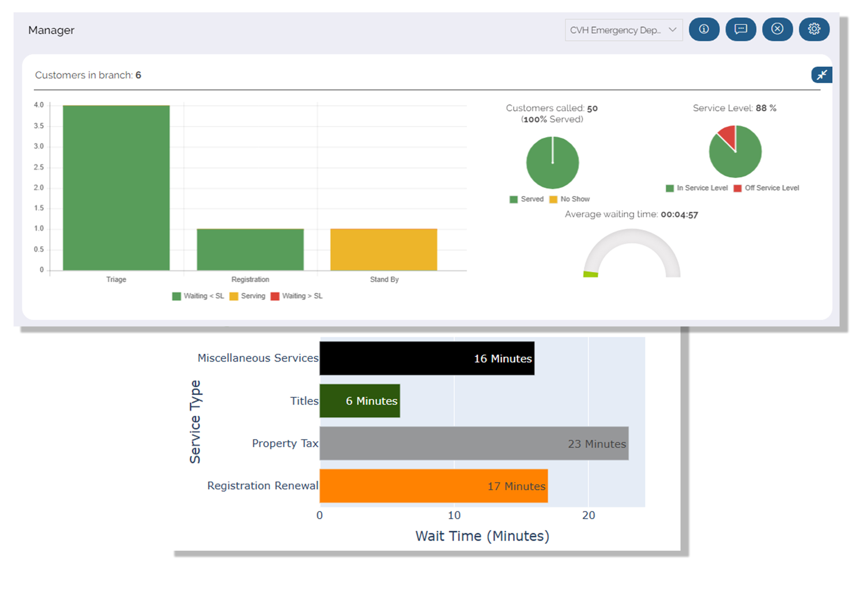
Task: Select the Property Tax 23 Minutes bar
Action: (x=473, y=444)
